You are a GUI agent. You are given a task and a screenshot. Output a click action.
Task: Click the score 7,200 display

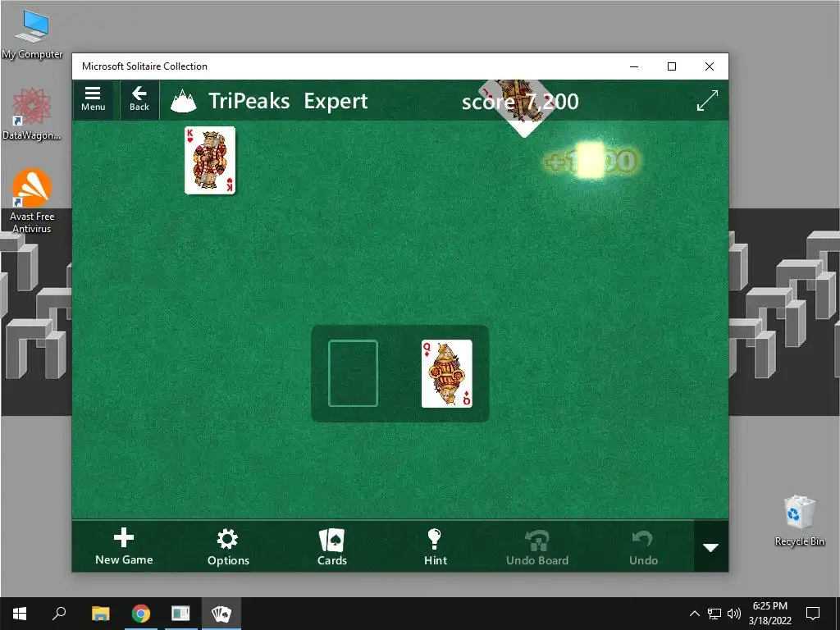point(519,101)
